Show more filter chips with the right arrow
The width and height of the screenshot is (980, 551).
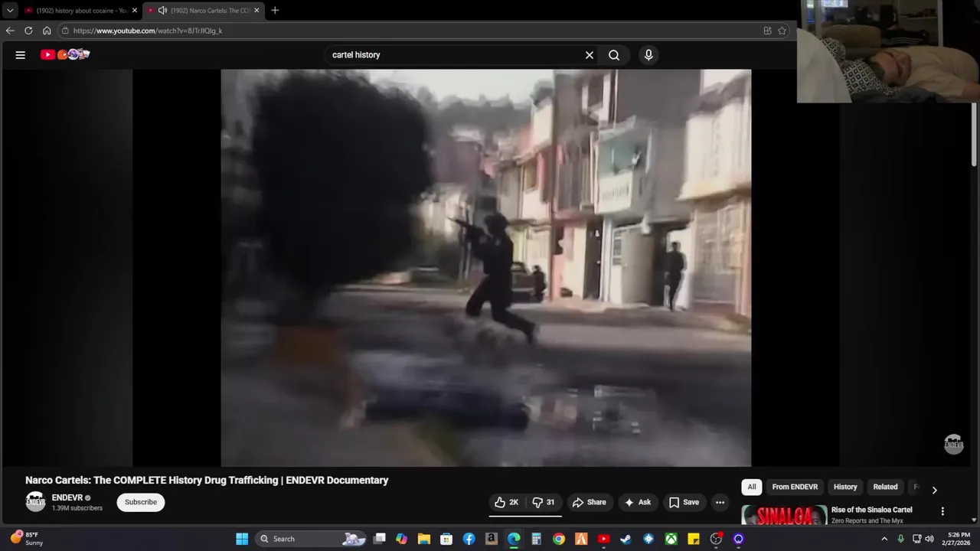coord(934,490)
